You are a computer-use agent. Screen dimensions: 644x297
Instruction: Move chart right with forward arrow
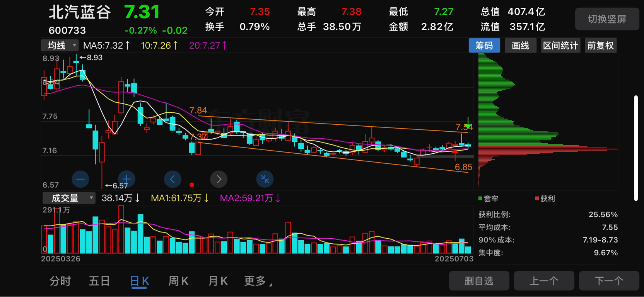pyautogui.click(x=219, y=179)
